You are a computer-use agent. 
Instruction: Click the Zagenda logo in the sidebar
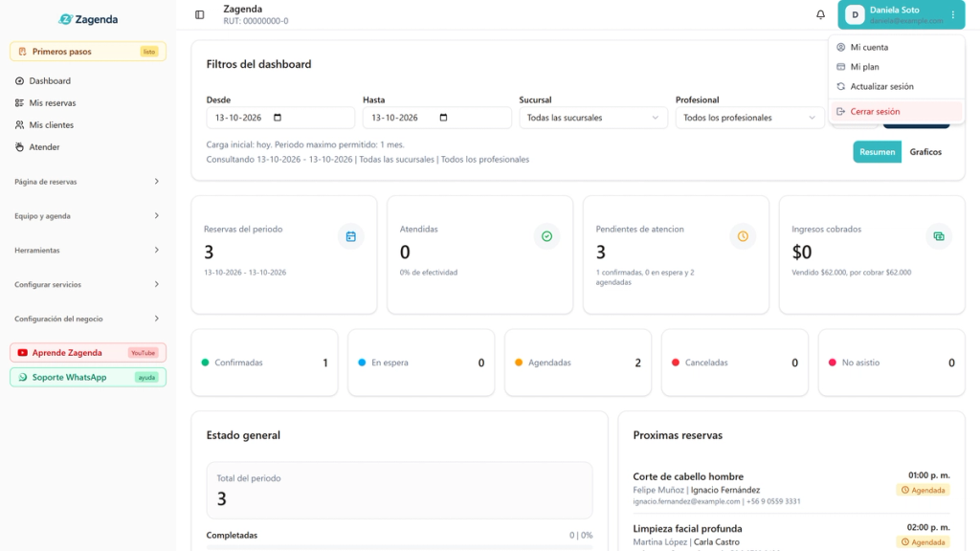click(88, 19)
